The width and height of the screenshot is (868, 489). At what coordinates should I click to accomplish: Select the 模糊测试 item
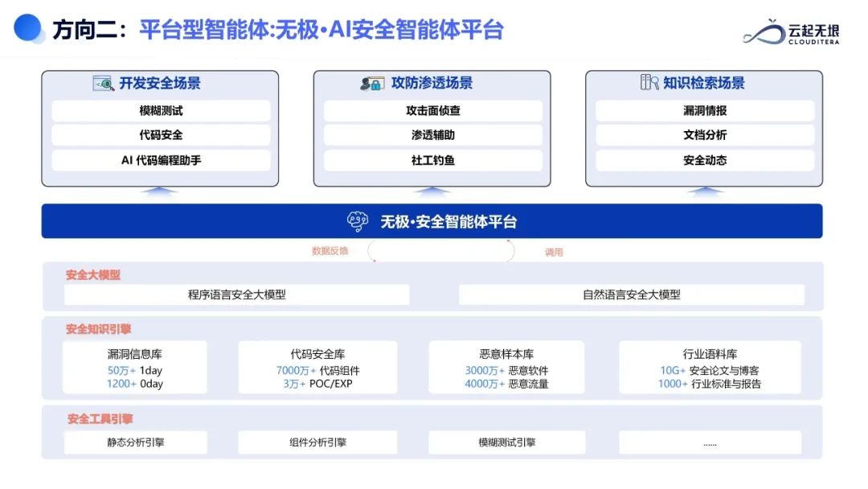[x=161, y=109]
